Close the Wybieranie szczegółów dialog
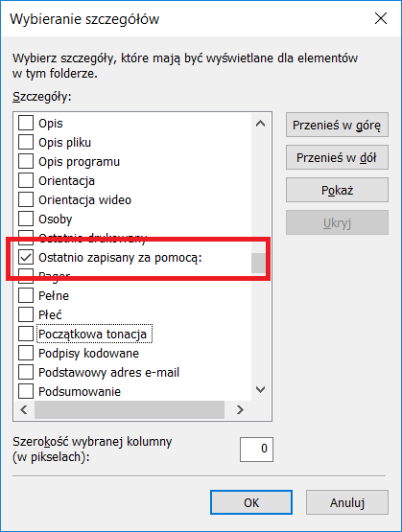The height and width of the screenshot is (532, 402). pos(381,18)
